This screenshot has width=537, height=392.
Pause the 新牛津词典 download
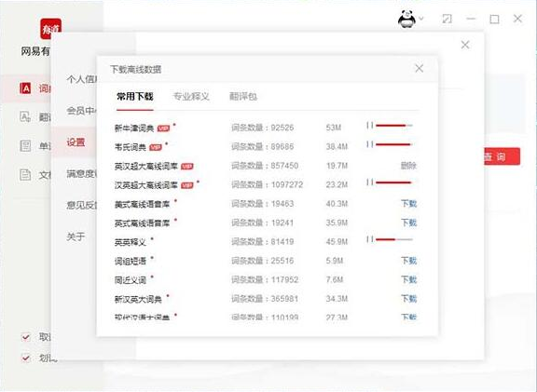click(x=369, y=126)
